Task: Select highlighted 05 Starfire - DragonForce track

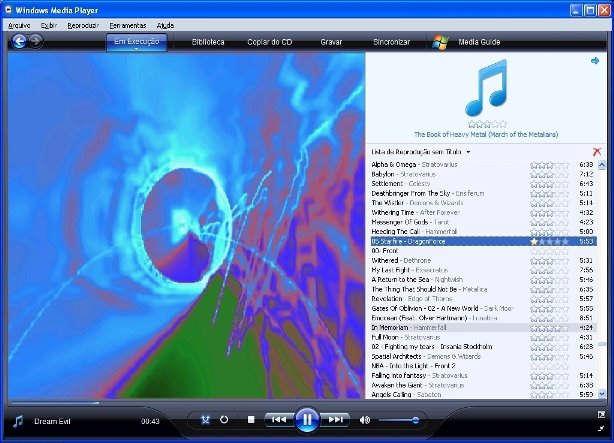Action: tap(484, 241)
